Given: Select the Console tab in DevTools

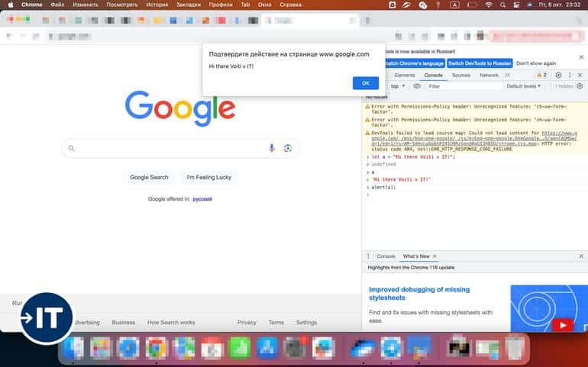Looking at the screenshot, I should [433, 76].
